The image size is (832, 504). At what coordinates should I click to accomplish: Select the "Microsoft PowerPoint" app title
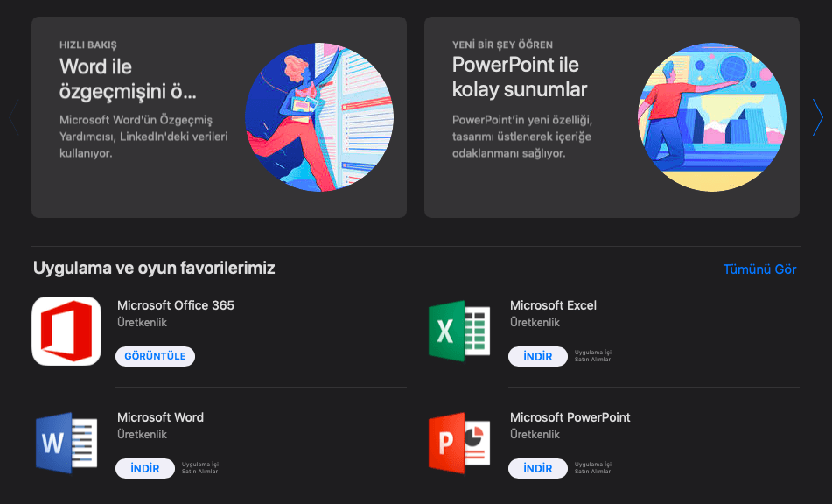(x=570, y=417)
